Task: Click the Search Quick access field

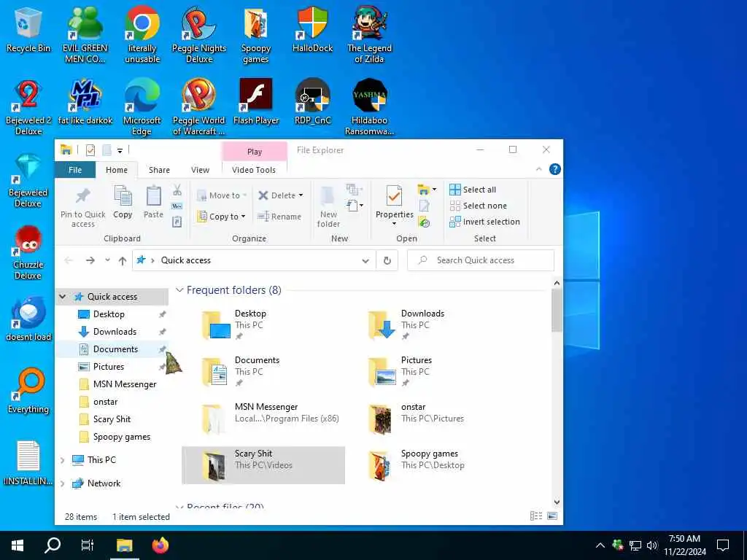Action: (x=481, y=260)
